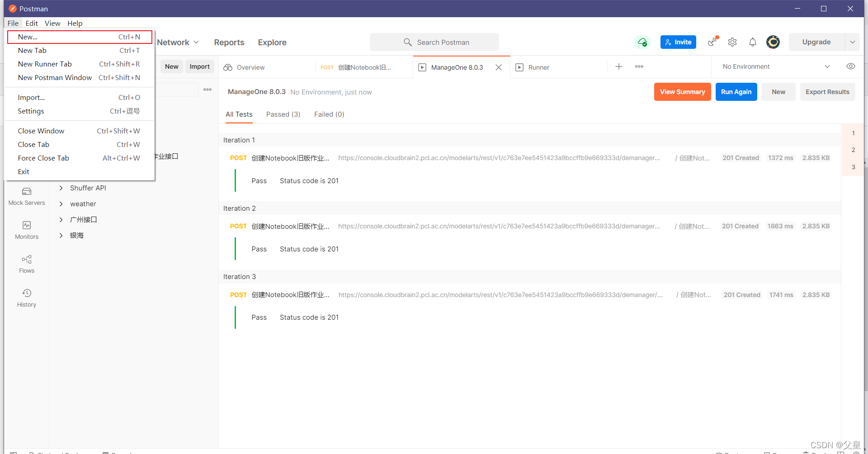Open the Monitors sidebar icon
The image size is (868, 454).
(27, 230)
